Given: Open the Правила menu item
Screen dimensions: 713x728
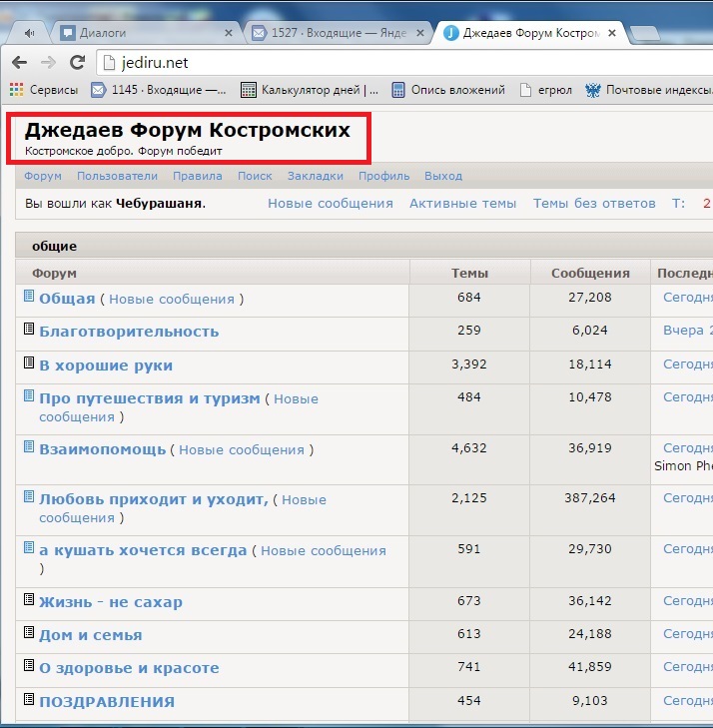Looking at the screenshot, I should (197, 176).
